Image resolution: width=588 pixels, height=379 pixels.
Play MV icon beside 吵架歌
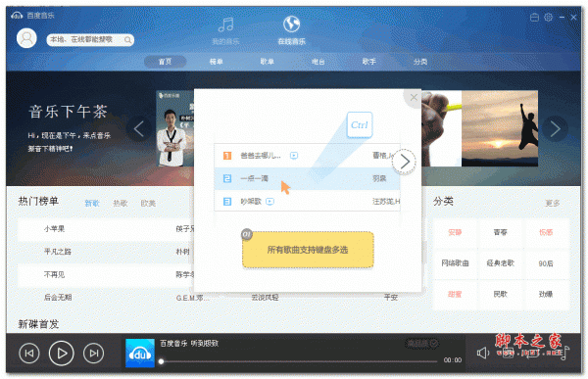point(270,202)
